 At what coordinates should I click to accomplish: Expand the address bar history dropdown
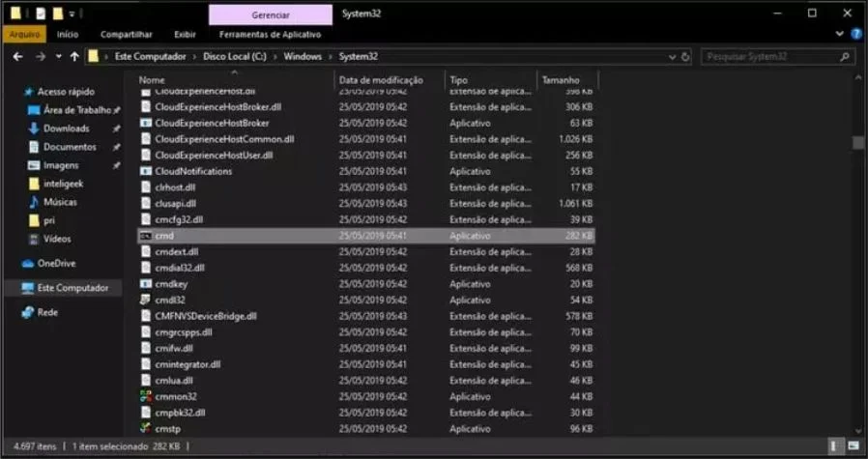point(672,57)
